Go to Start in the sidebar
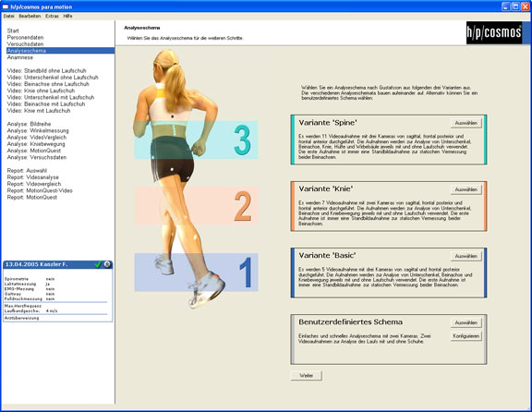 tap(13, 30)
